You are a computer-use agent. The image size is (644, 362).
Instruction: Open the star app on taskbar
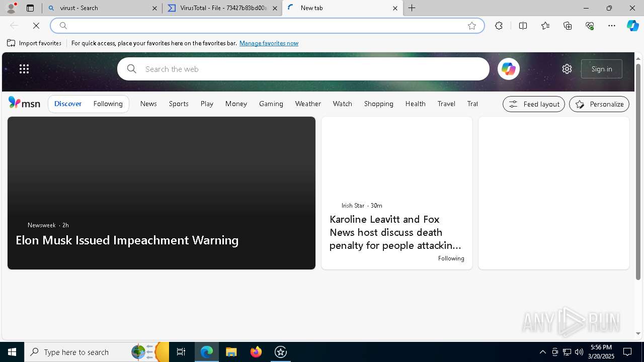281,352
